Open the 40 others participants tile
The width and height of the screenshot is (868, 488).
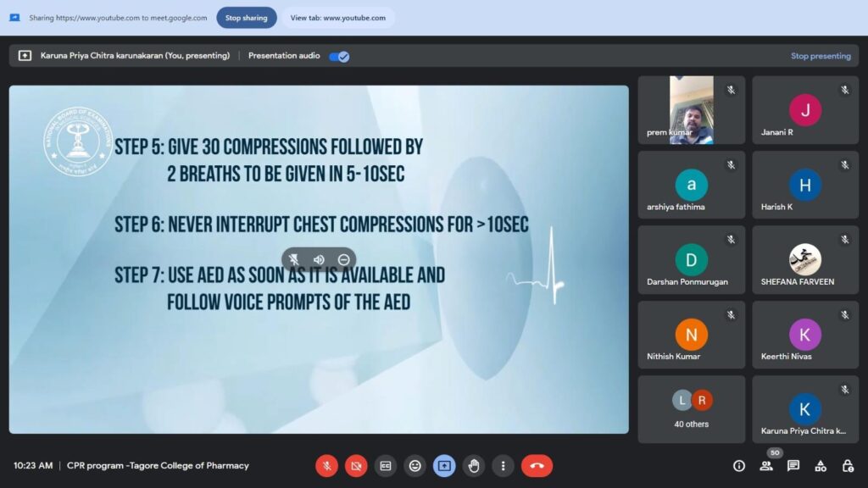tap(692, 409)
